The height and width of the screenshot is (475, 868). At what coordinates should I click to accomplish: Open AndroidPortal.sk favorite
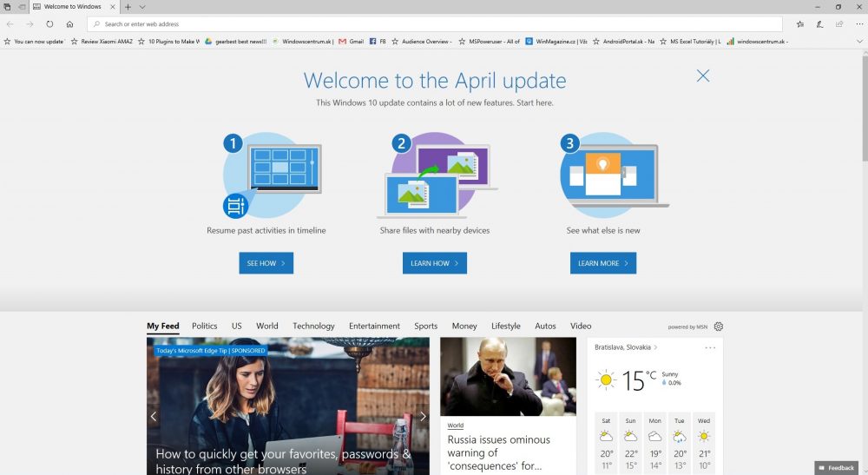pos(623,42)
